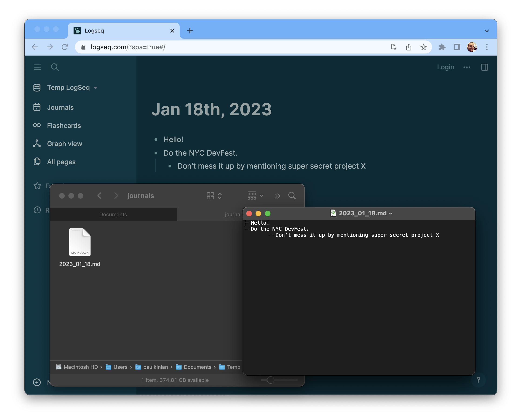Viewport: 526px width, 420px height.
Task: Click the lock site info icon
Action: 83,47
